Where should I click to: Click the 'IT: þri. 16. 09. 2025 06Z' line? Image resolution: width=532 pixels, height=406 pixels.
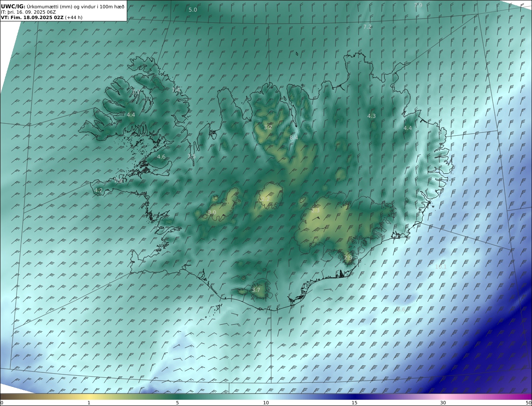click(x=28, y=12)
